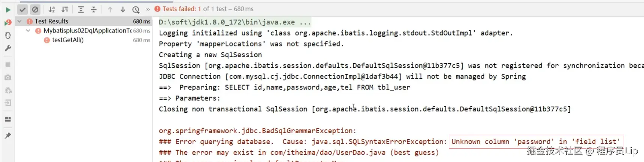The image size is (644, 162).
Task: Toggle auto-test rerun icon
Action: 8,35
